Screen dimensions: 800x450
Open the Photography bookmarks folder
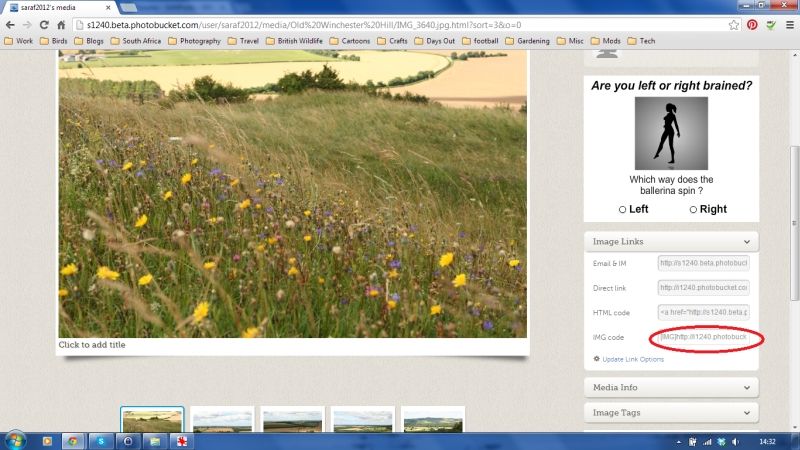(194, 41)
